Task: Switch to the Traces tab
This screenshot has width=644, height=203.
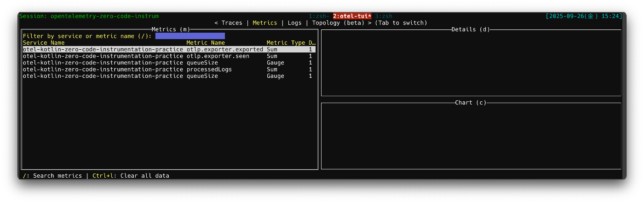Action: pos(232,23)
